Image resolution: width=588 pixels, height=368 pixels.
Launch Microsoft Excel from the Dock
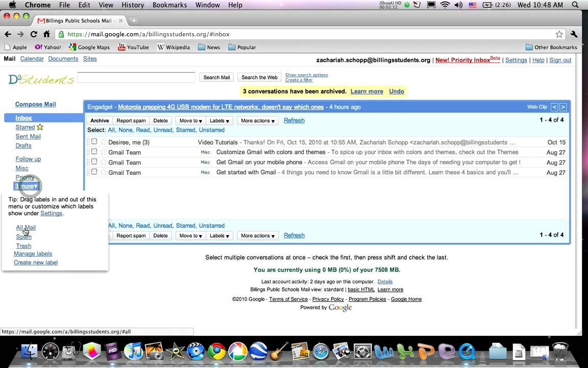coord(405,352)
